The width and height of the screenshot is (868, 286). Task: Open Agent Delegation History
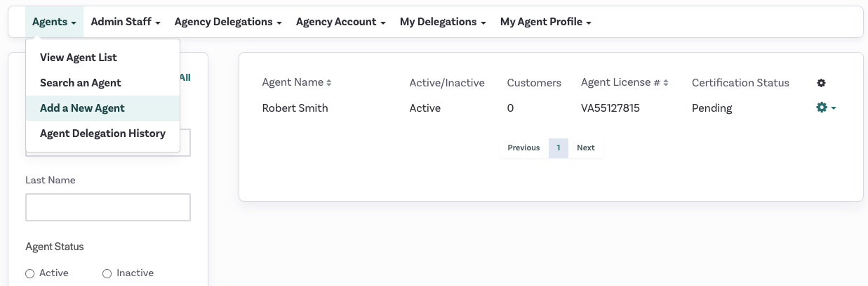point(102,134)
